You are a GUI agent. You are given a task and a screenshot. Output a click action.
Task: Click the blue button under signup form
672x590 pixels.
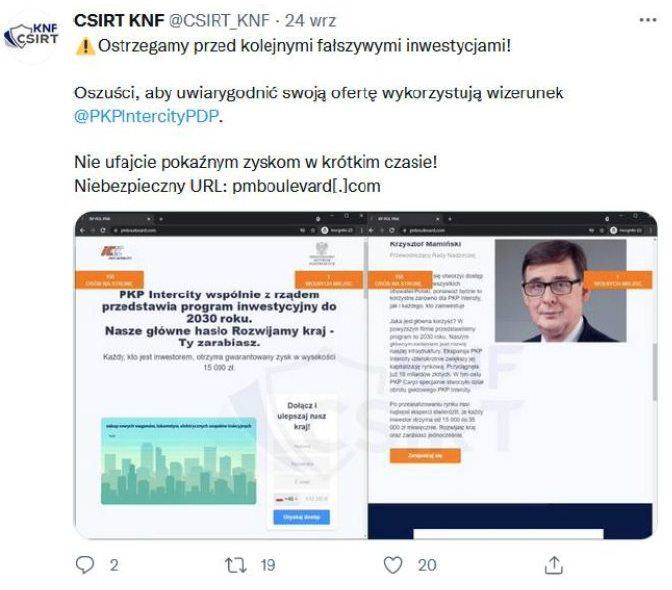(302, 517)
